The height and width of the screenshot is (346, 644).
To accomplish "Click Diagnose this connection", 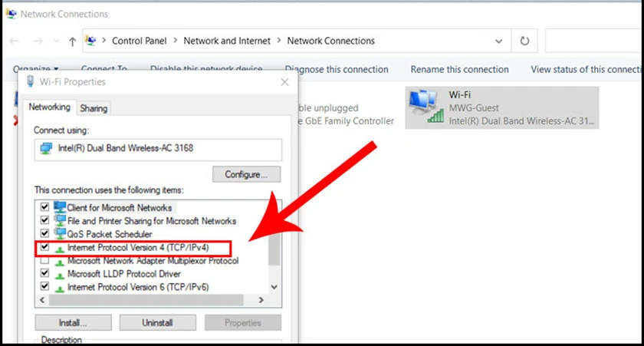I will tap(337, 70).
